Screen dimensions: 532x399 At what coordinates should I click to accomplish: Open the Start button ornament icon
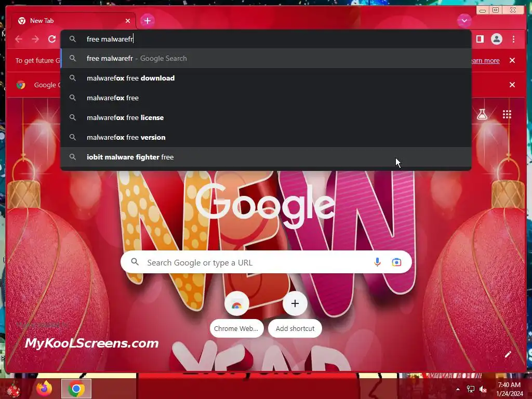14,389
